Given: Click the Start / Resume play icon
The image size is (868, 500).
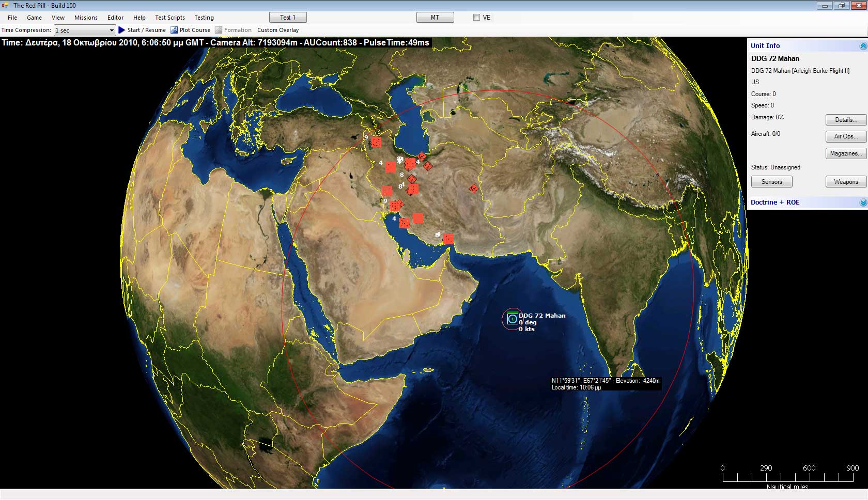Looking at the screenshot, I should [122, 30].
